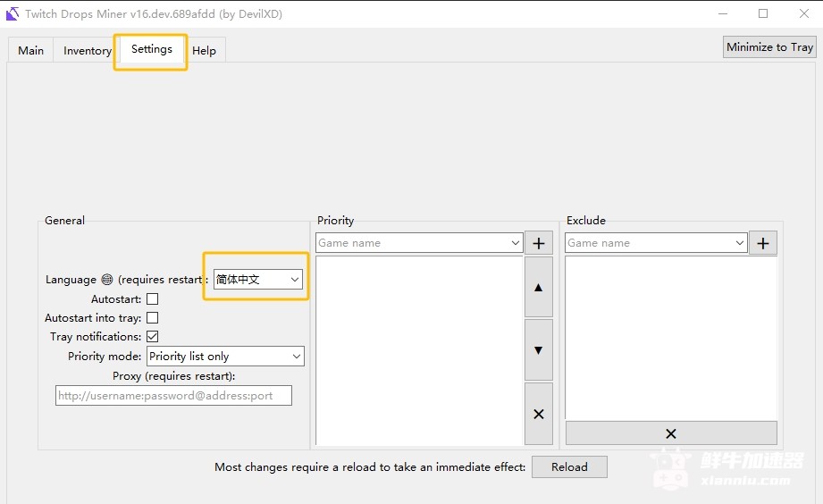The width and height of the screenshot is (823, 504).
Task: Click inside the Priority games list box
Action: point(419,350)
